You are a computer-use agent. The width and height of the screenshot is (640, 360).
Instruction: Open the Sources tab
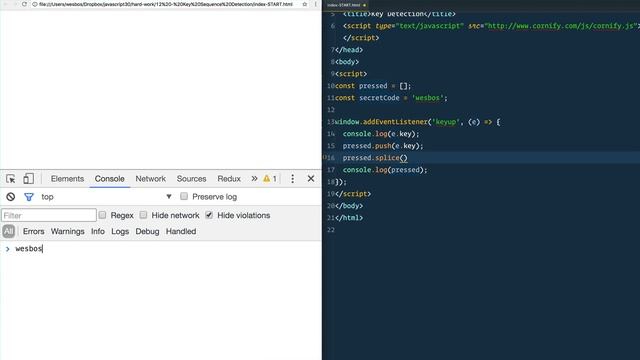(x=191, y=179)
